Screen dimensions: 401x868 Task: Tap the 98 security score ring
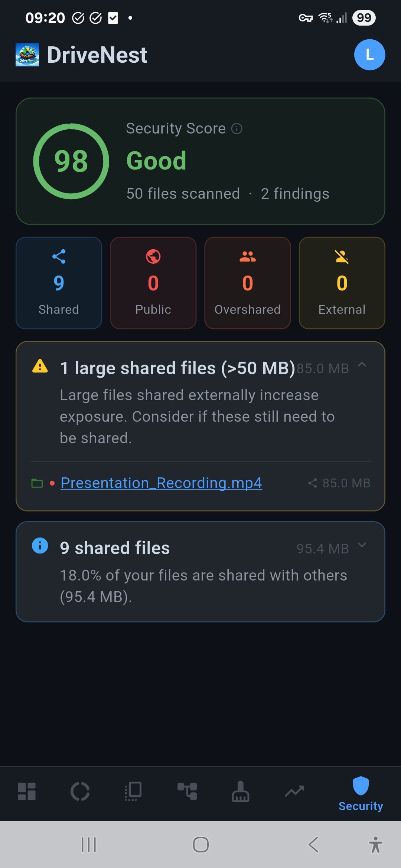[x=71, y=161]
